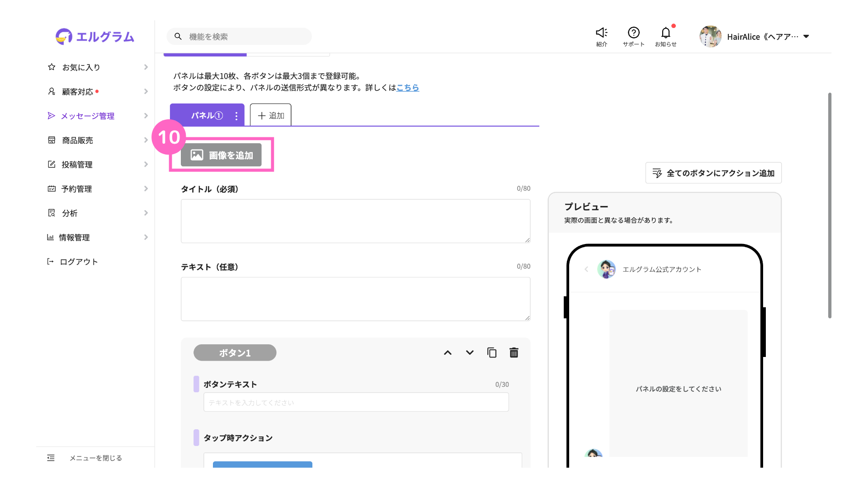Click the メニューを閉じる label
The width and height of the screenshot is (868, 488).
click(x=95, y=458)
